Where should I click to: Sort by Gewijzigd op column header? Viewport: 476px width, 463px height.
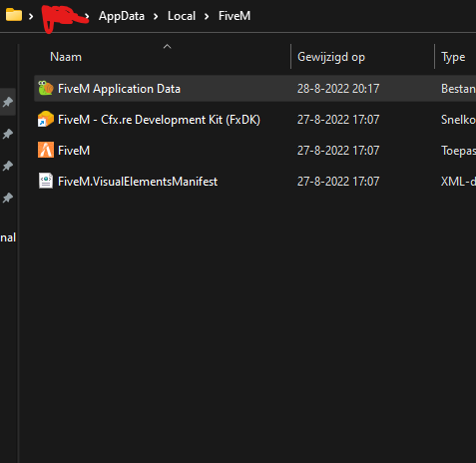point(331,57)
